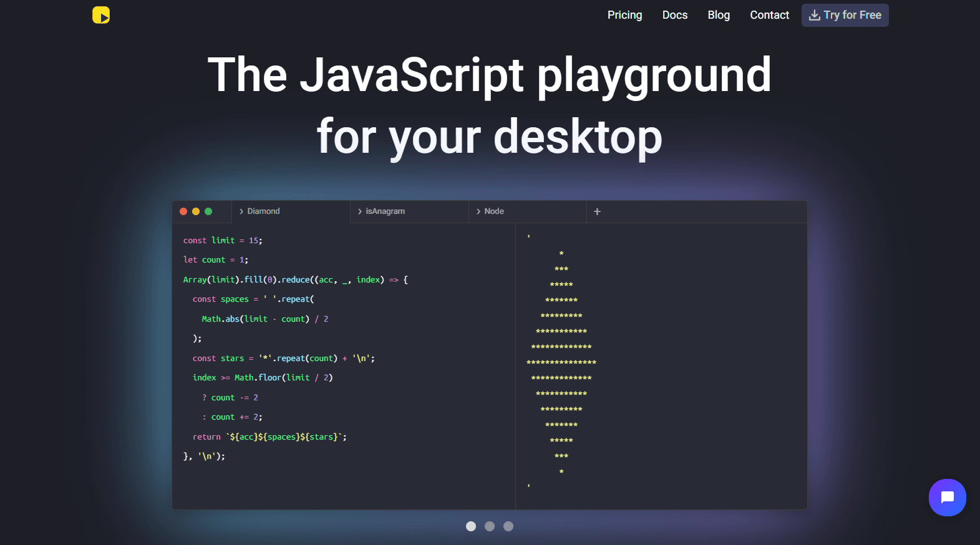The height and width of the screenshot is (545, 980).
Task: Expand the Node tab chevron
Action: tap(478, 211)
